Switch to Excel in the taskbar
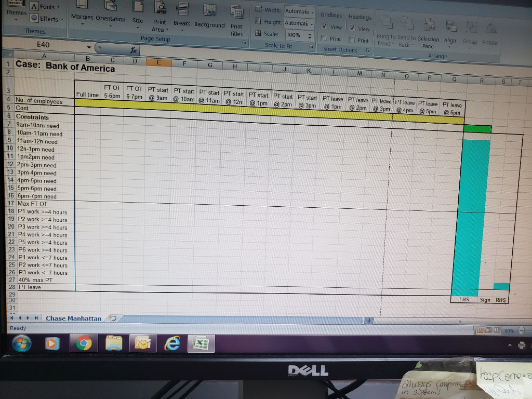Viewport: 532px width, 399px height. [201, 344]
